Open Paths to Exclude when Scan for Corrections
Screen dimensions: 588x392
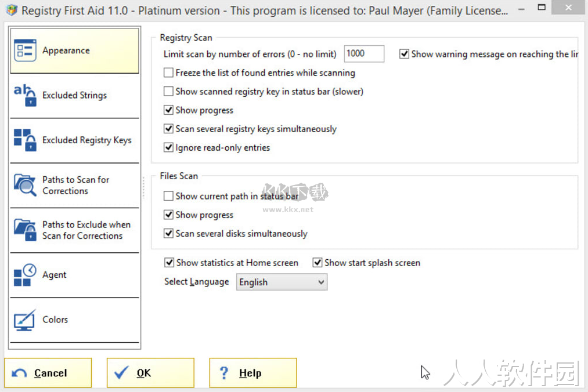[x=75, y=230]
